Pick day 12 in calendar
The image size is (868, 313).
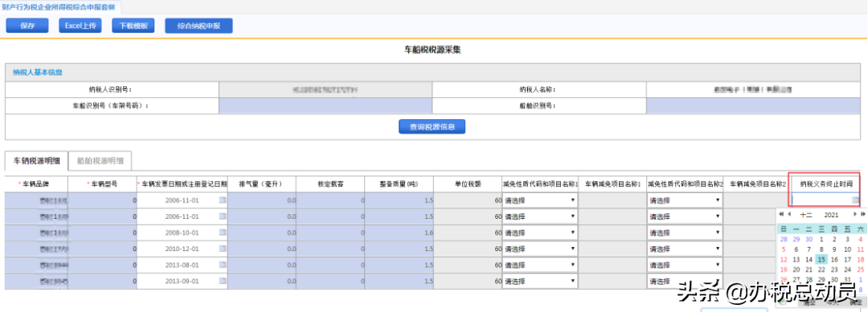(x=784, y=259)
